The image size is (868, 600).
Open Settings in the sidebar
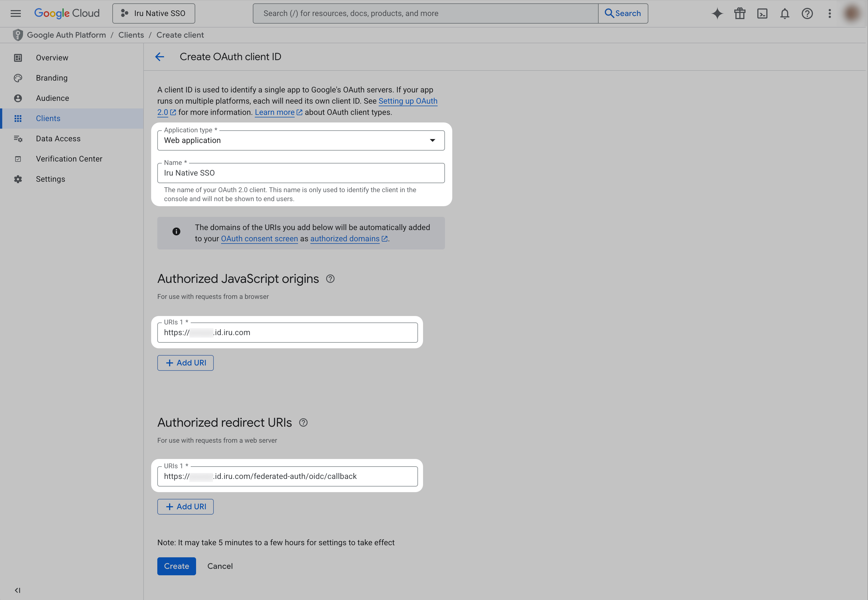click(72, 179)
